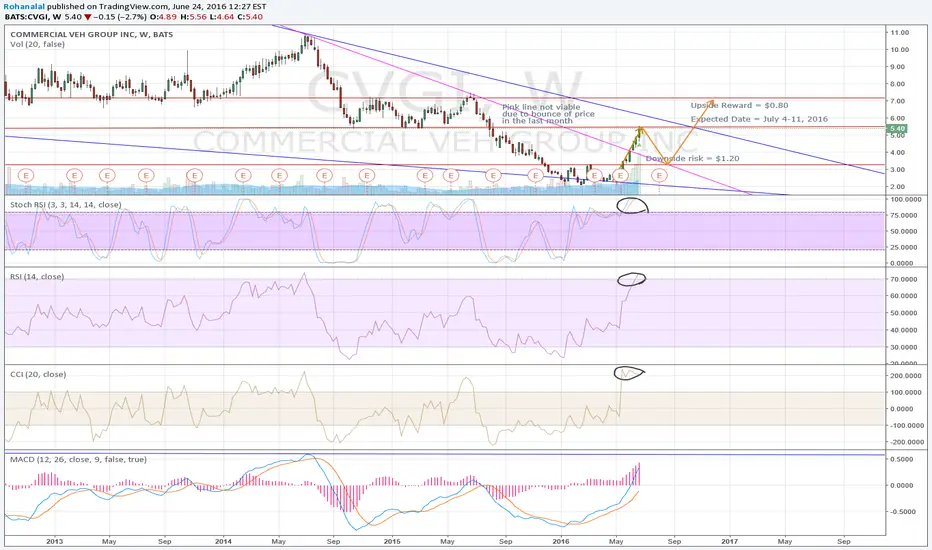Click the 25.0000 Stoch RSI scale value
932x550 pixels.
point(906,247)
